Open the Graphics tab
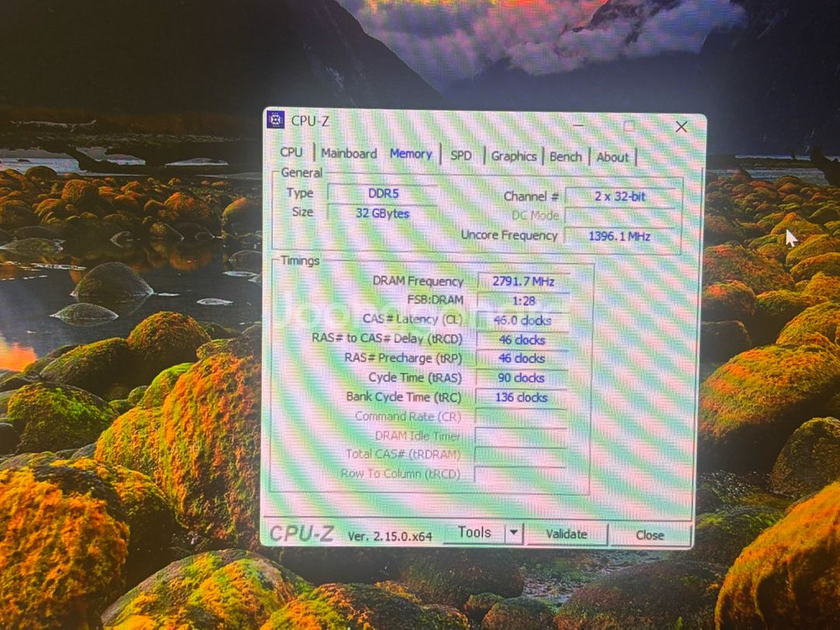The image size is (840, 630). click(x=514, y=156)
